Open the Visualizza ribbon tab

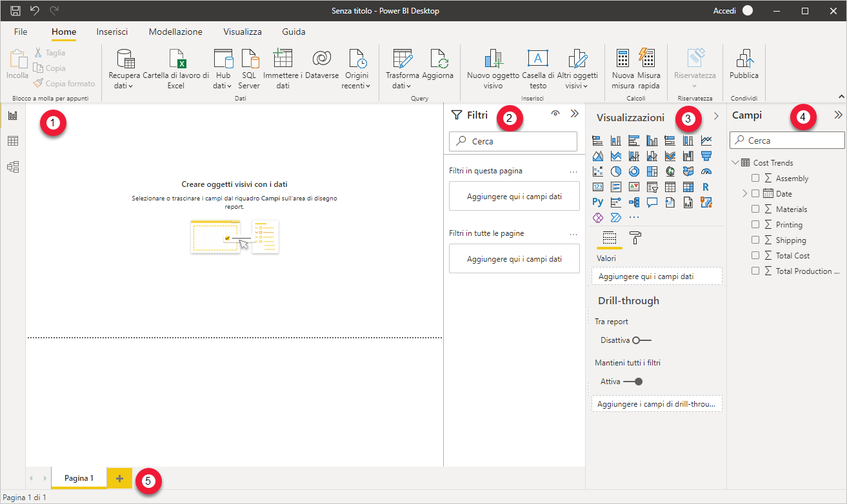pos(243,32)
